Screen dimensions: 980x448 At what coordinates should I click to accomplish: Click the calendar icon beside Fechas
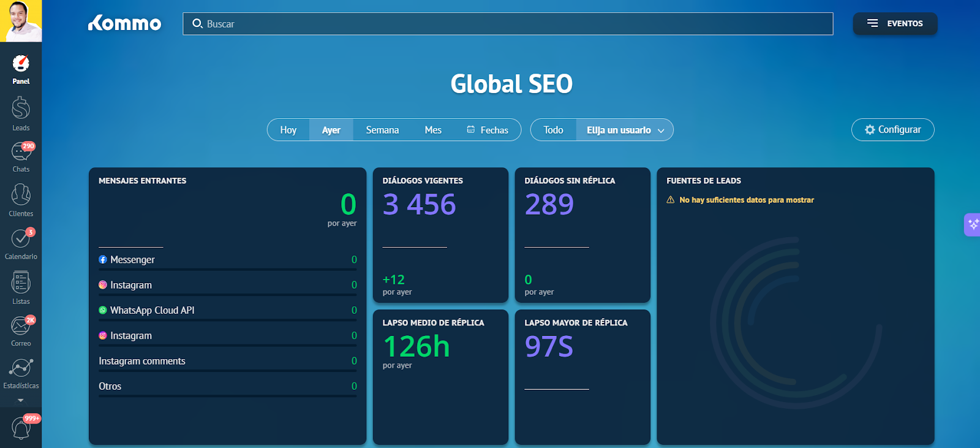(471, 129)
